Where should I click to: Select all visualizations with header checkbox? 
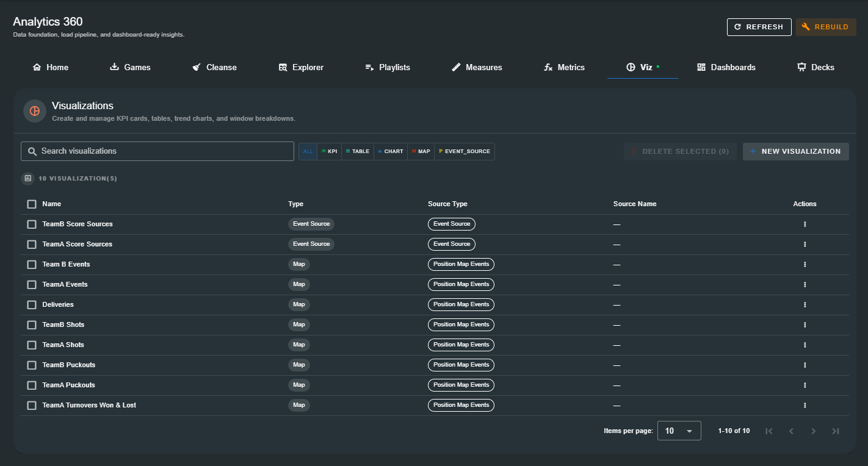(32, 204)
